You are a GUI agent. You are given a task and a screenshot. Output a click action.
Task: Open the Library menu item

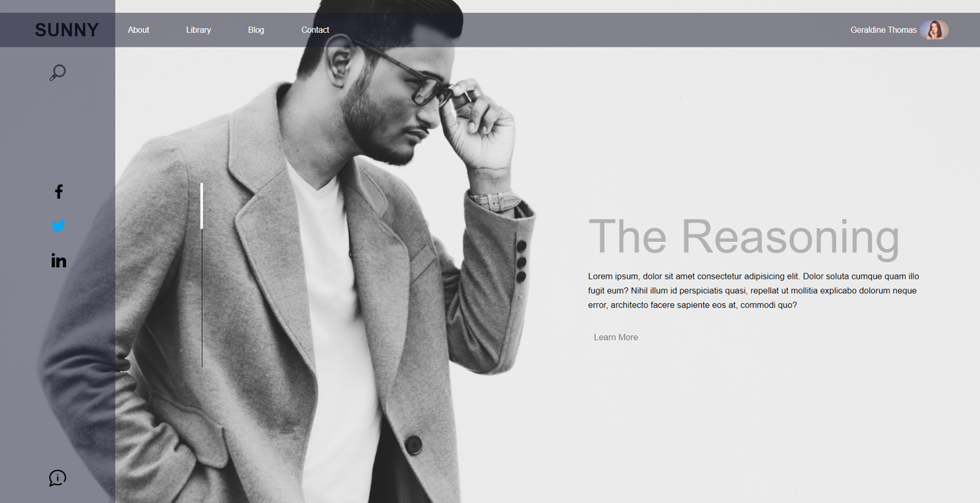click(198, 30)
